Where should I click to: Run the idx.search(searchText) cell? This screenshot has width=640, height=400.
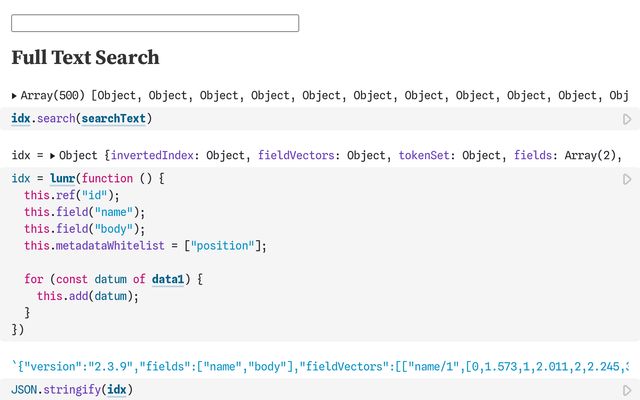627,119
